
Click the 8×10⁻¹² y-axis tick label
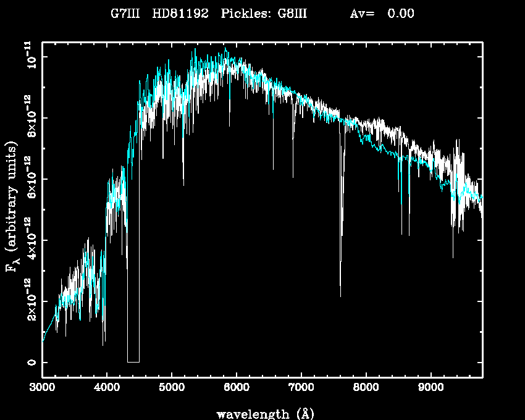coord(28,117)
